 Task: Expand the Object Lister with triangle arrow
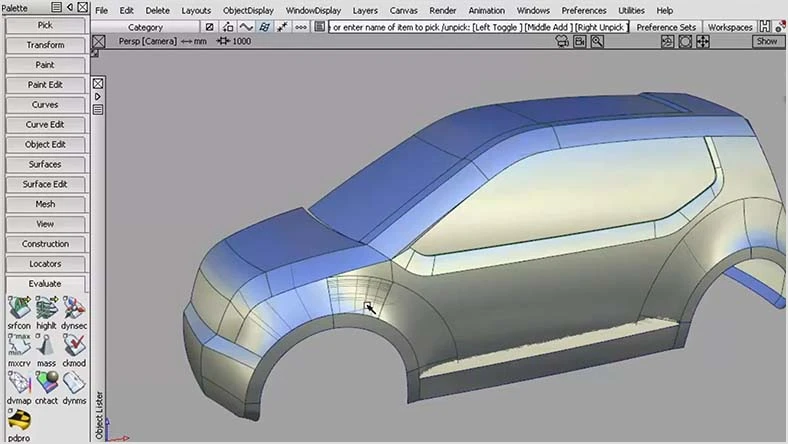98,97
